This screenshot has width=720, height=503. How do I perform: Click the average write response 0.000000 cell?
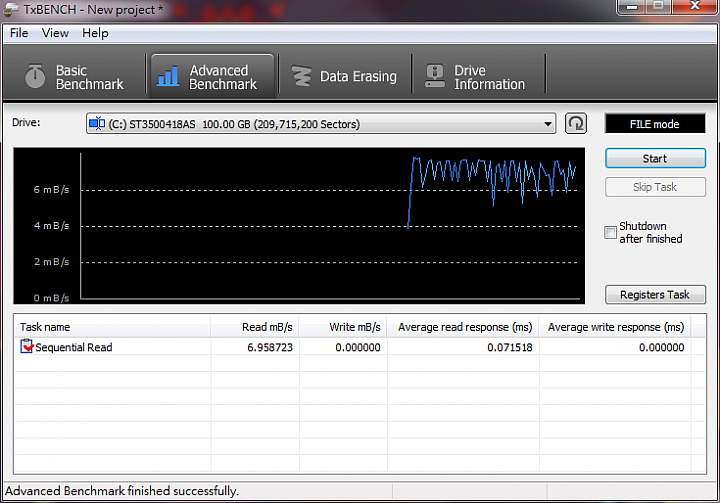click(x=662, y=347)
